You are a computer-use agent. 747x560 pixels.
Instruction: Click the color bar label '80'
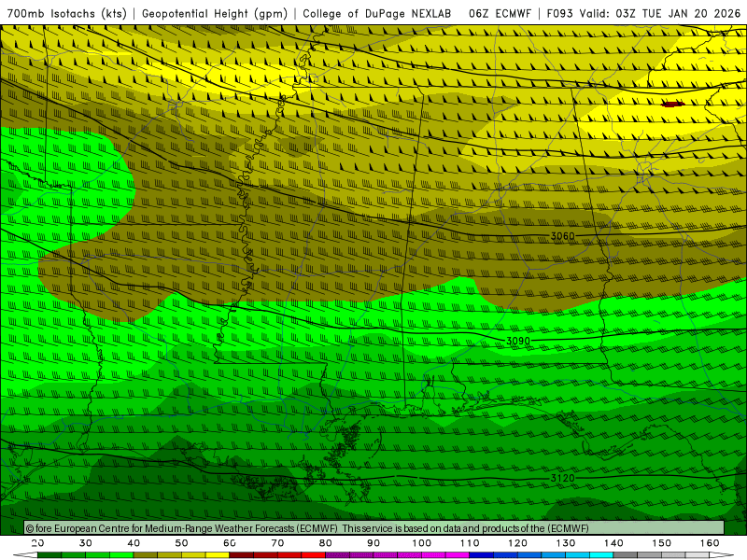tap(325, 543)
